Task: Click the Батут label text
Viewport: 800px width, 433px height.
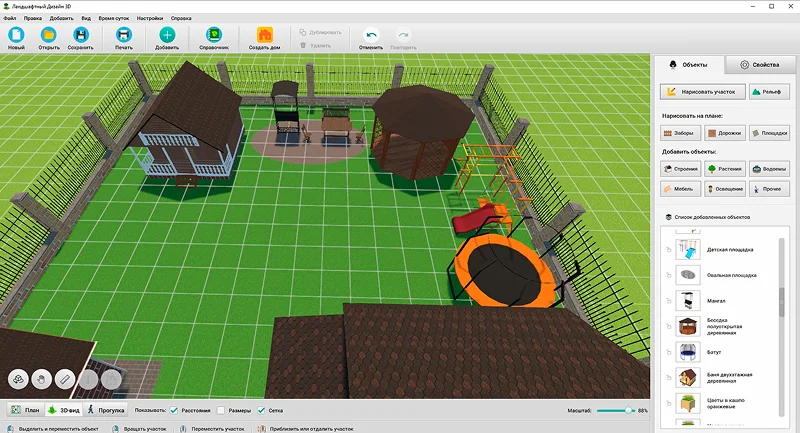Action: click(x=714, y=352)
